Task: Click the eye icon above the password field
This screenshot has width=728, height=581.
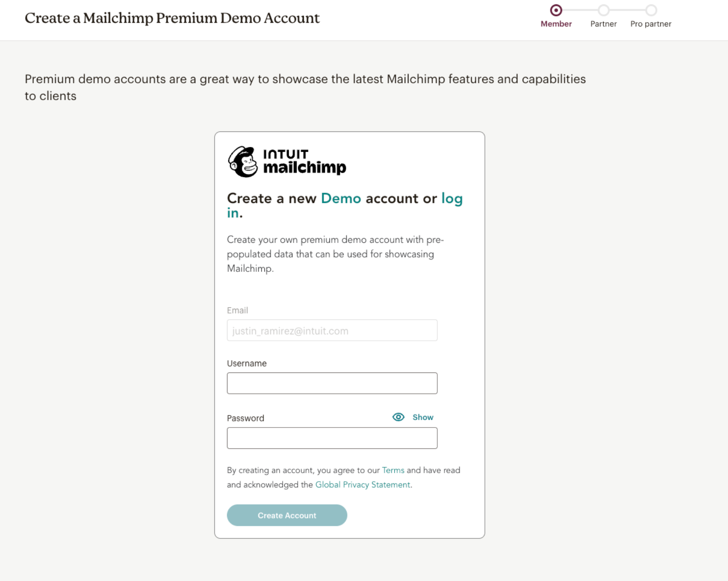Action: [x=398, y=417]
